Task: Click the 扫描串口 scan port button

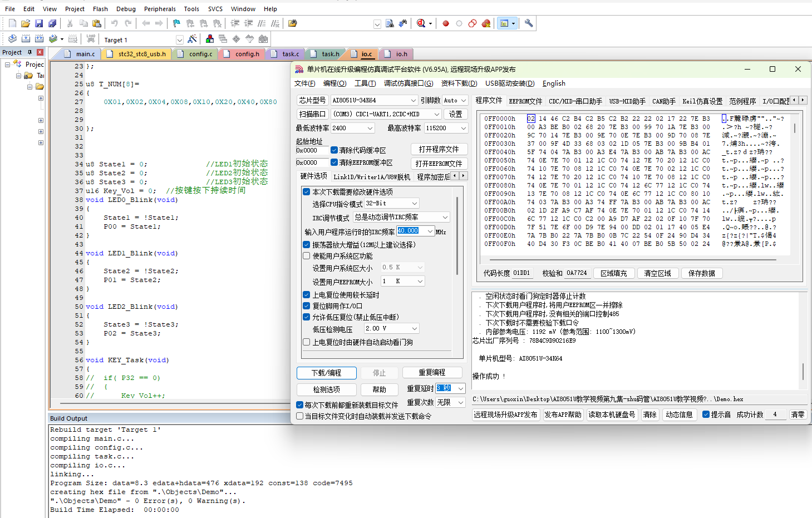Action: (x=312, y=114)
